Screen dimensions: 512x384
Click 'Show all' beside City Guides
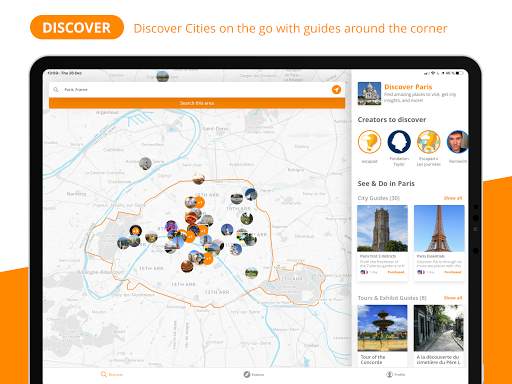(x=453, y=198)
